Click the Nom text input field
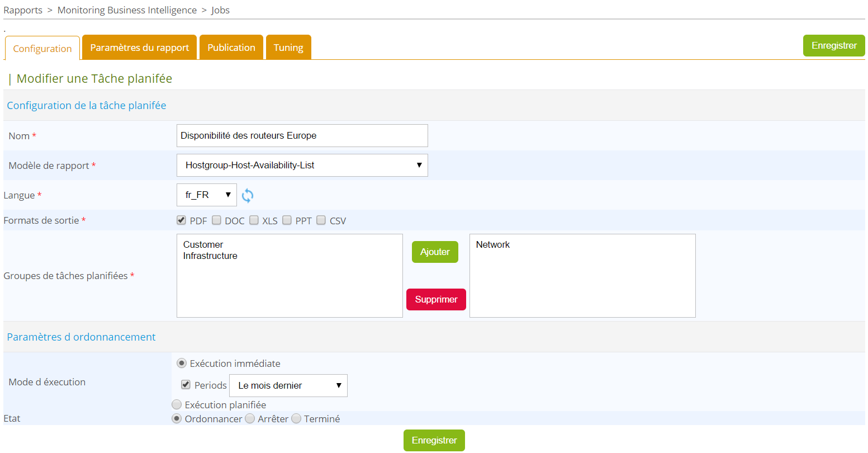 [302, 136]
